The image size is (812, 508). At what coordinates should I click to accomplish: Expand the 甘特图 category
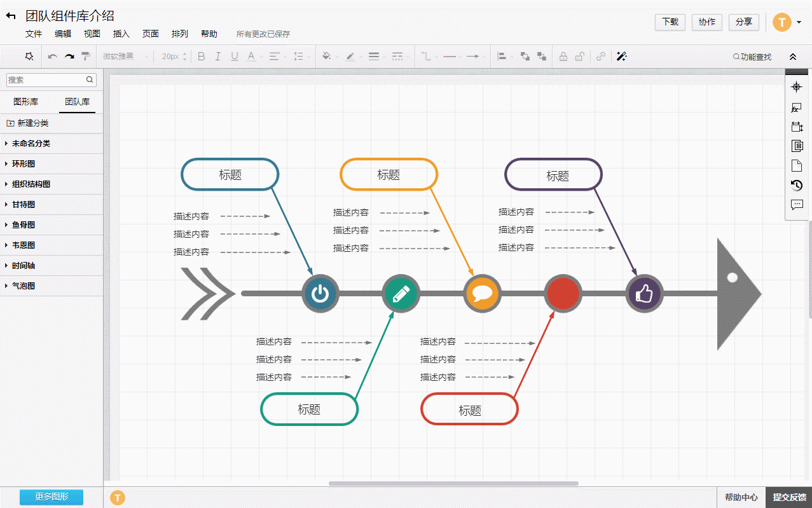[52, 205]
